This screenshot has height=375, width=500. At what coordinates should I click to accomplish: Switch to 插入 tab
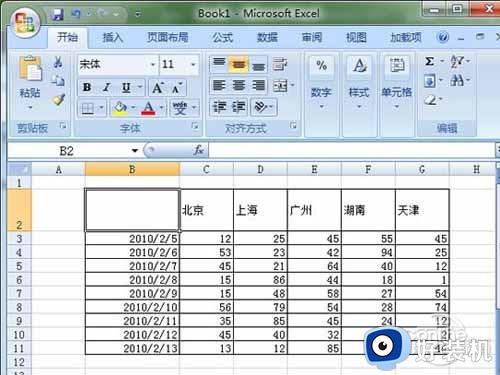click(x=112, y=37)
